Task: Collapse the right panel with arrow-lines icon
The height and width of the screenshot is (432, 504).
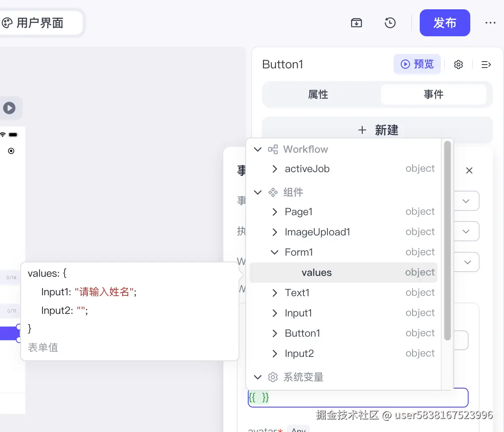Action: pyautogui.click(x=486, y=64)
